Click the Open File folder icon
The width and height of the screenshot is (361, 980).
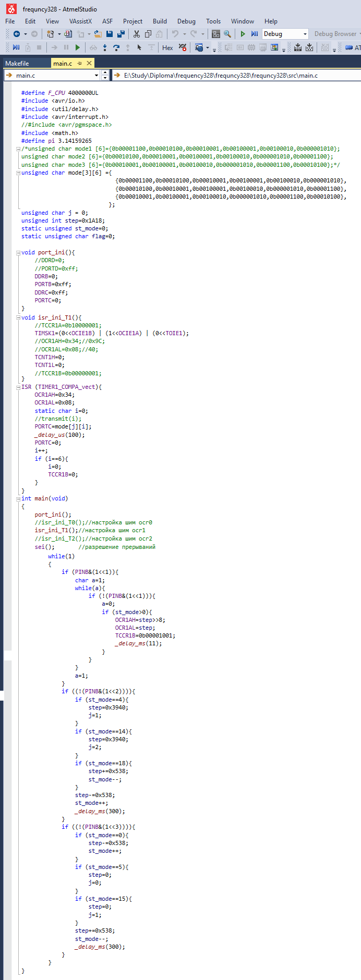click(98, 34)
